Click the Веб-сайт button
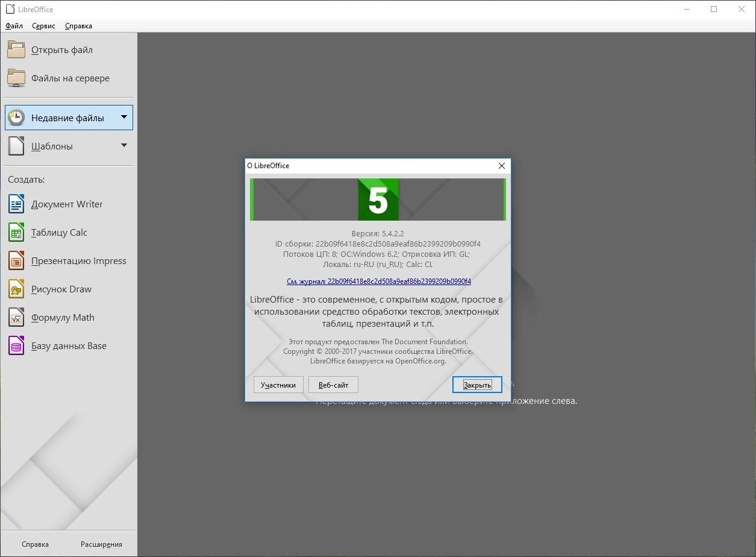 click(333, 385)
